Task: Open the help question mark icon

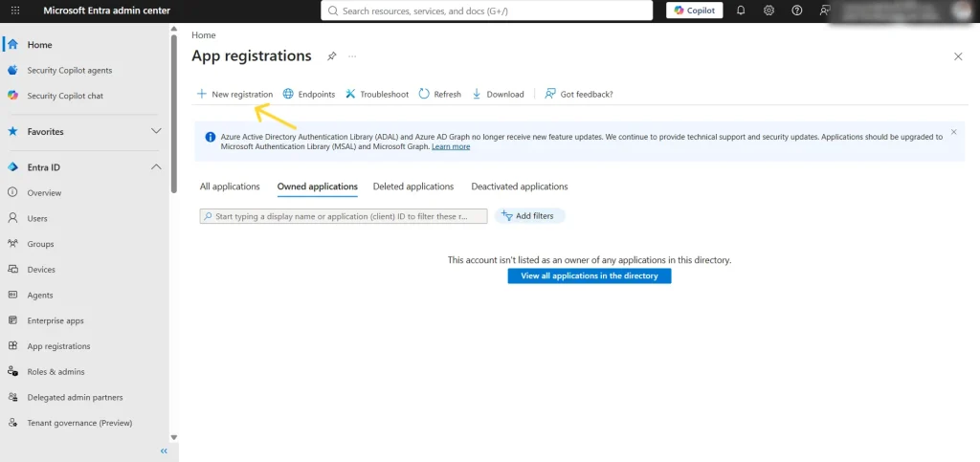Action: 797,11
